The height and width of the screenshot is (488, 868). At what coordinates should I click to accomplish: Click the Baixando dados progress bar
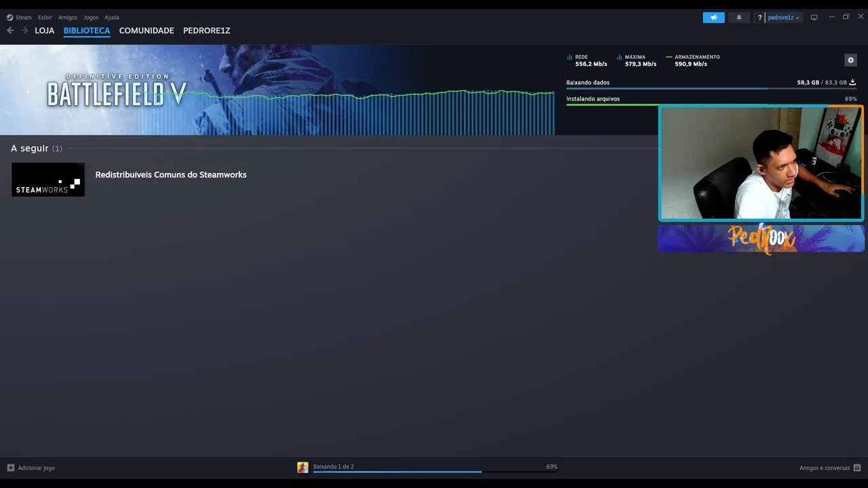click(x=711, y=88)
